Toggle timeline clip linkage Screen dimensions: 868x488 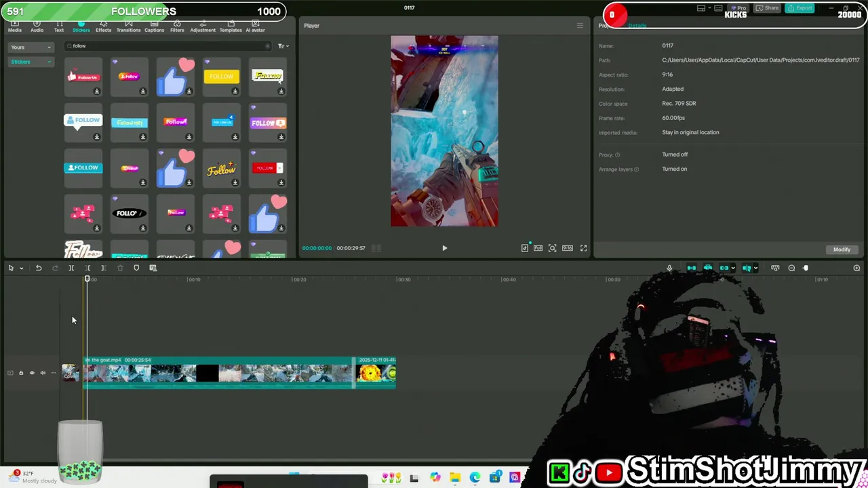724,268
